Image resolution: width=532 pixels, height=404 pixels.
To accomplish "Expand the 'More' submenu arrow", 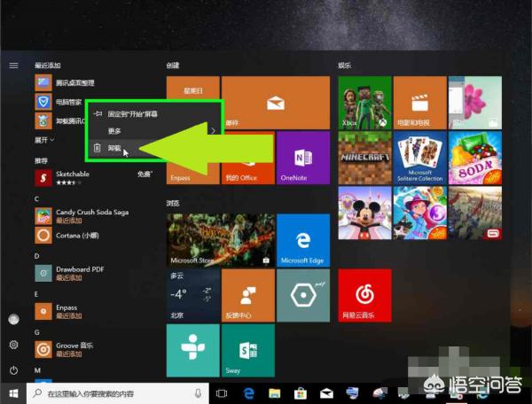I will [x=213, y=130].
